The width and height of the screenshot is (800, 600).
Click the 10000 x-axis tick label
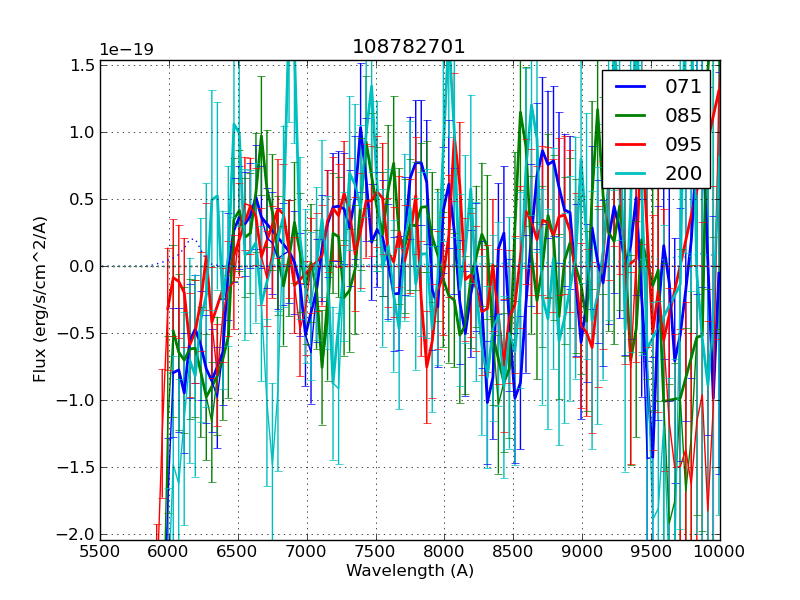(x=720, y=550)
